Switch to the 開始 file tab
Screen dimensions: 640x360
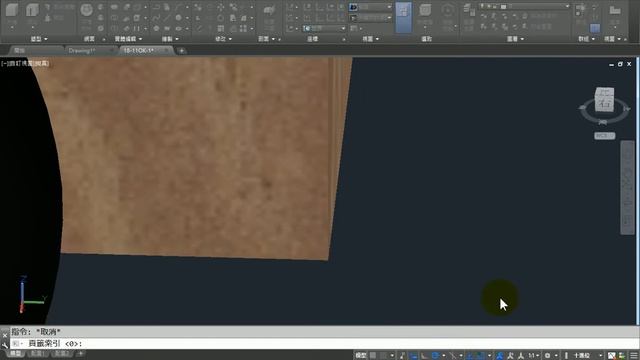(20, 51)
